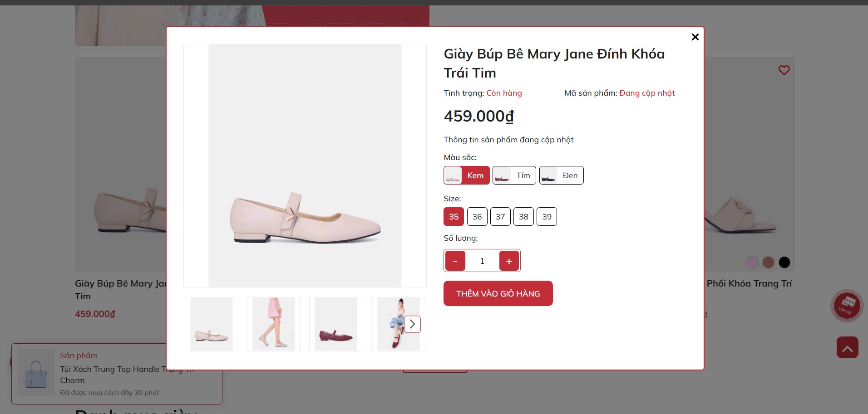View the burgundy shoe thumbnail
Image resolution: width=868 pixels, height=414 pixels.
click(x=336, y=324)
